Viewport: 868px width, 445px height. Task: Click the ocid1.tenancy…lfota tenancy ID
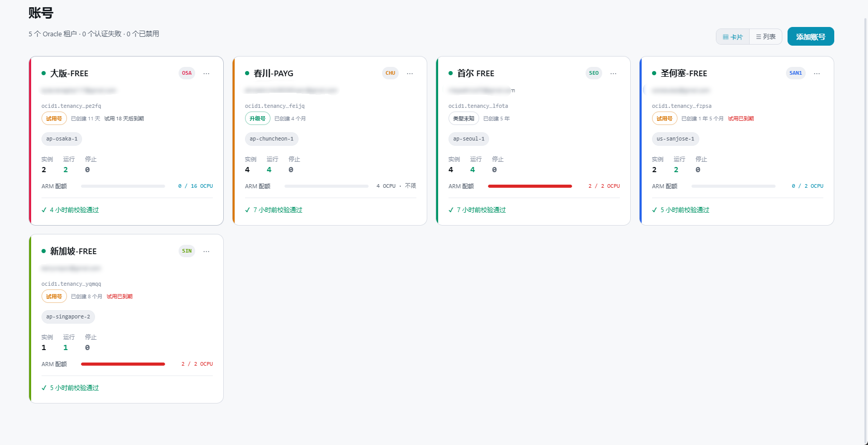(479, 106)
